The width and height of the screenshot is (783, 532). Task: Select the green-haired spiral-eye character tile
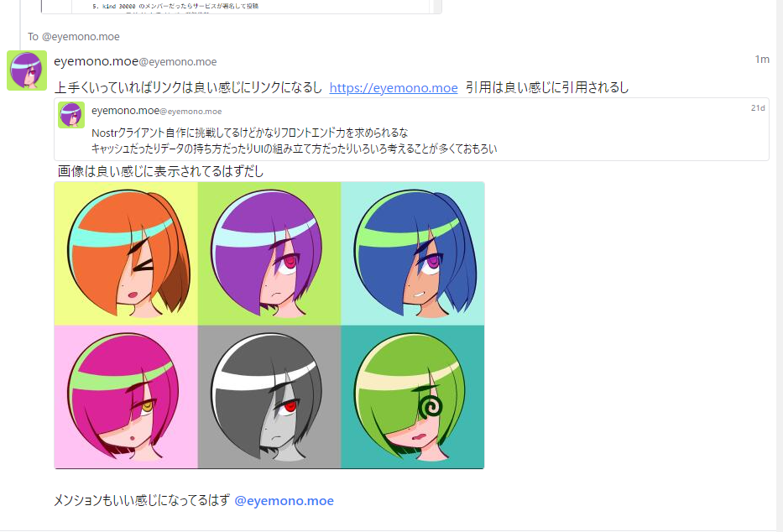tap(412, 397)
